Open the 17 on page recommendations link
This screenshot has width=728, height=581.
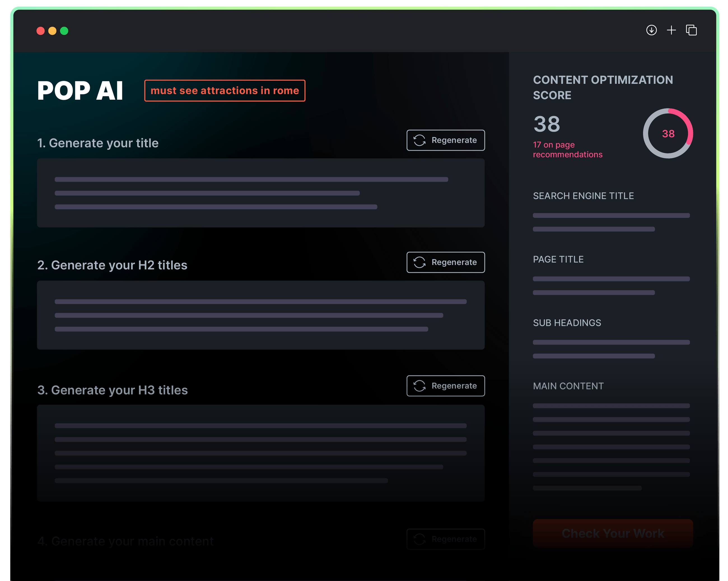click(568, 150)
